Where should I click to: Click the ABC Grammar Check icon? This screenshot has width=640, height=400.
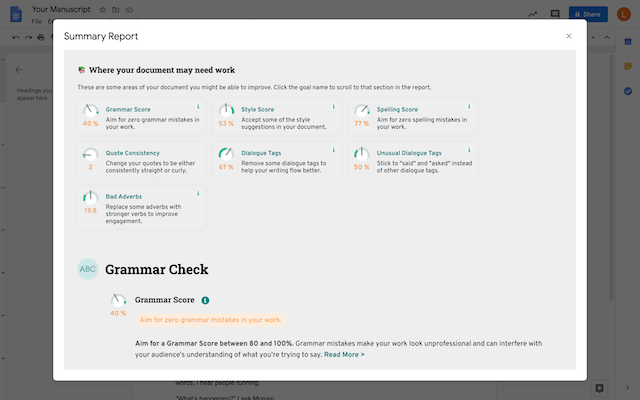[88, 269]
